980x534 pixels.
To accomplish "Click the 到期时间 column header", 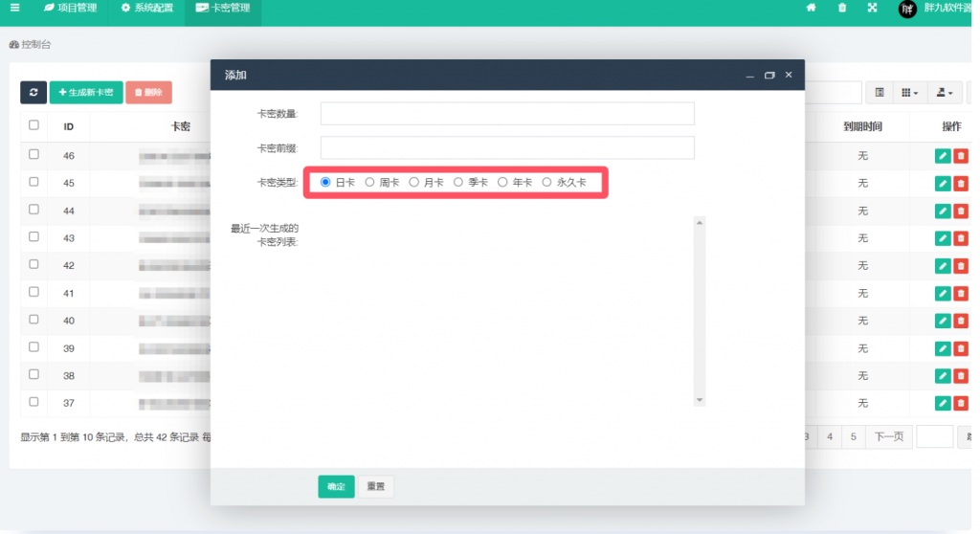I will tap(862, 126).
